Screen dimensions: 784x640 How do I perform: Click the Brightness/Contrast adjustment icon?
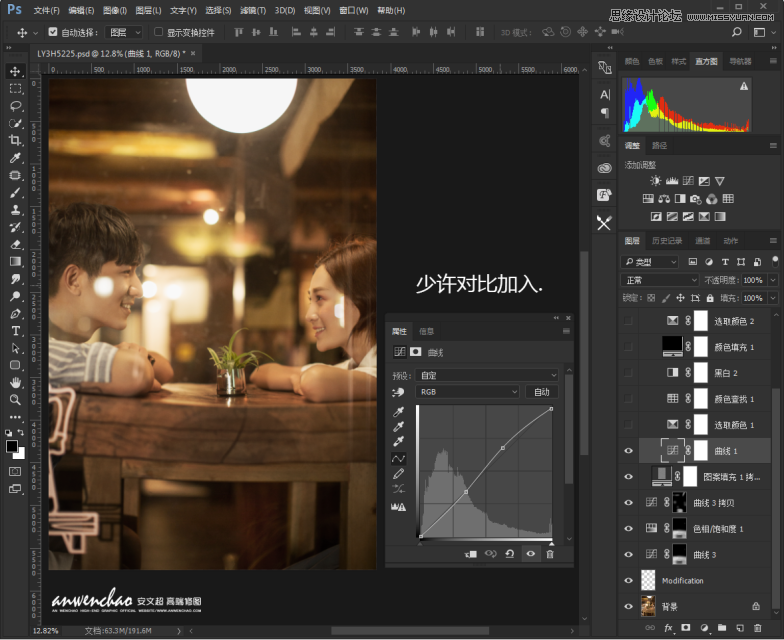coord(656,181)
